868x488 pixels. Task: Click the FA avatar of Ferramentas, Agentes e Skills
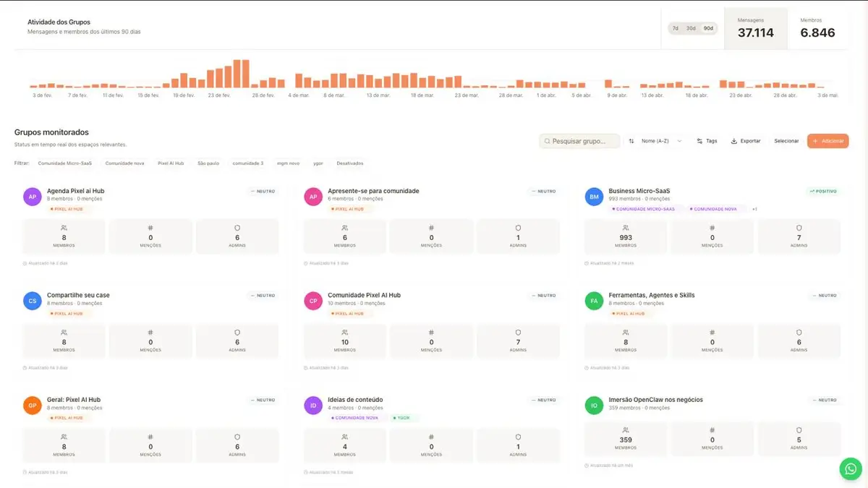click(594, 301)
